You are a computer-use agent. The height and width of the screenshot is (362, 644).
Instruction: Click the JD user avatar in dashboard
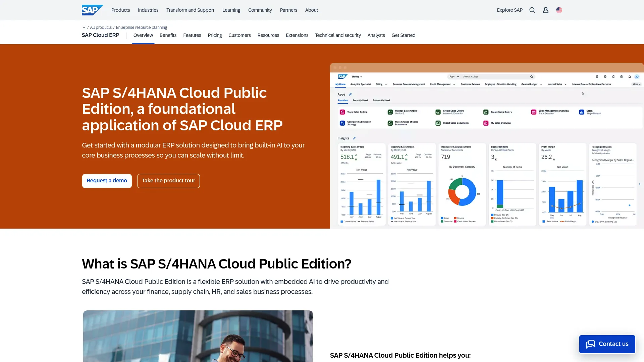click(x=637, y=77)
